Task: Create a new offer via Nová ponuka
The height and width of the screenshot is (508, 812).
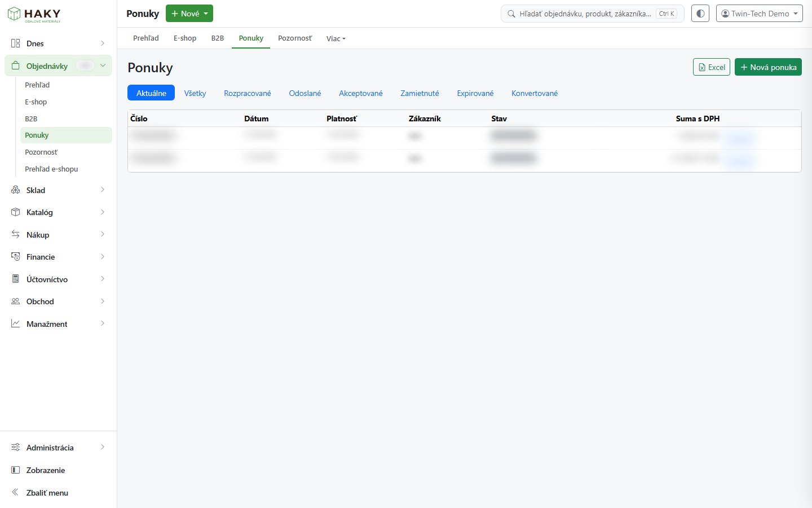Action: click(x=768, y=67)
